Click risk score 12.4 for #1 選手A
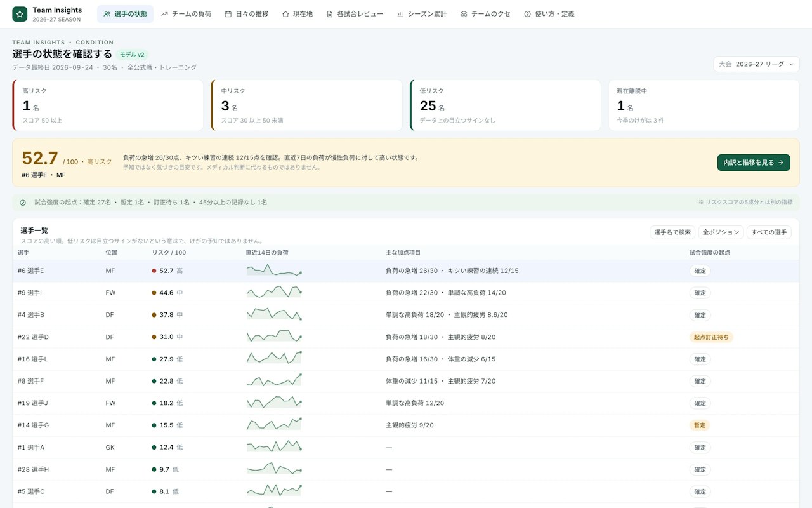The height and width of the screenshot is (508, 812). (166, 448)
